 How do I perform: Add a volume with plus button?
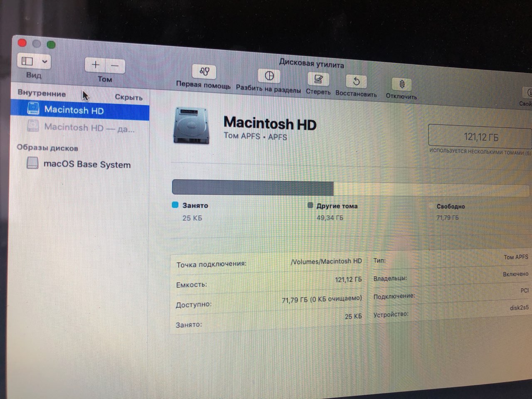point(95,65)
